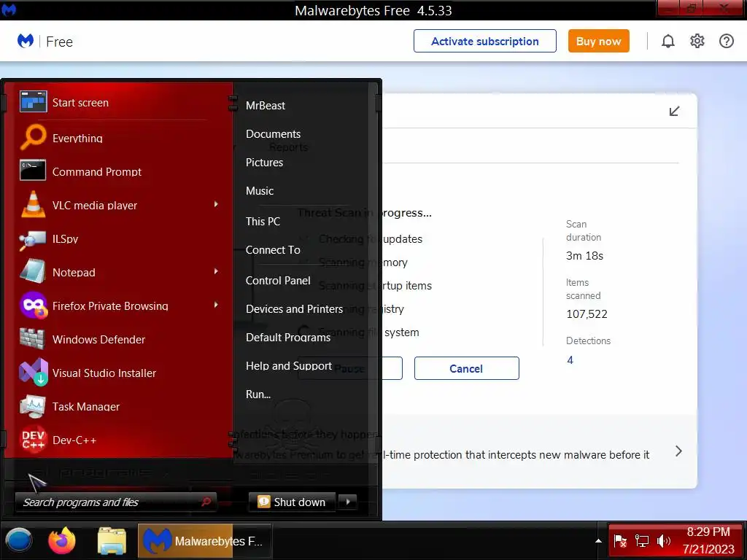Open Shut down options arrow
747x560 pixels.
click(x=348, y=502)
